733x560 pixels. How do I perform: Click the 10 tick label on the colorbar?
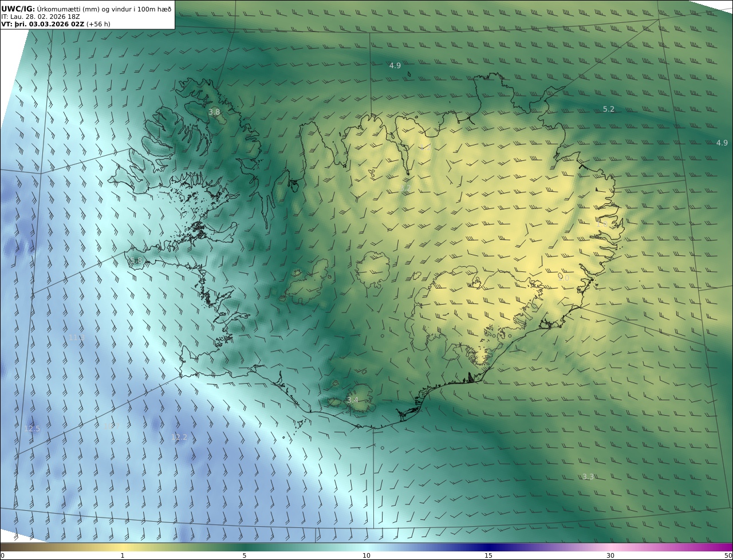click(366, 555)
